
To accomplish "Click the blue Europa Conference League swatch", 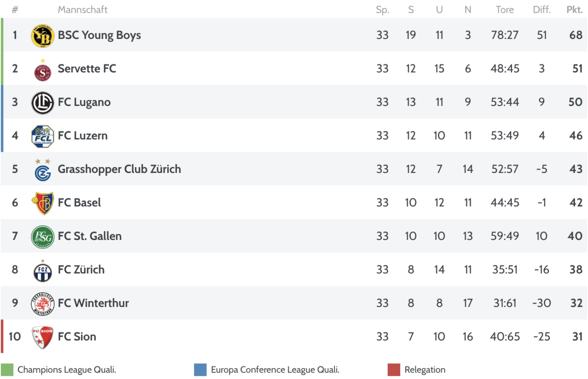I will tap(200, 370).
